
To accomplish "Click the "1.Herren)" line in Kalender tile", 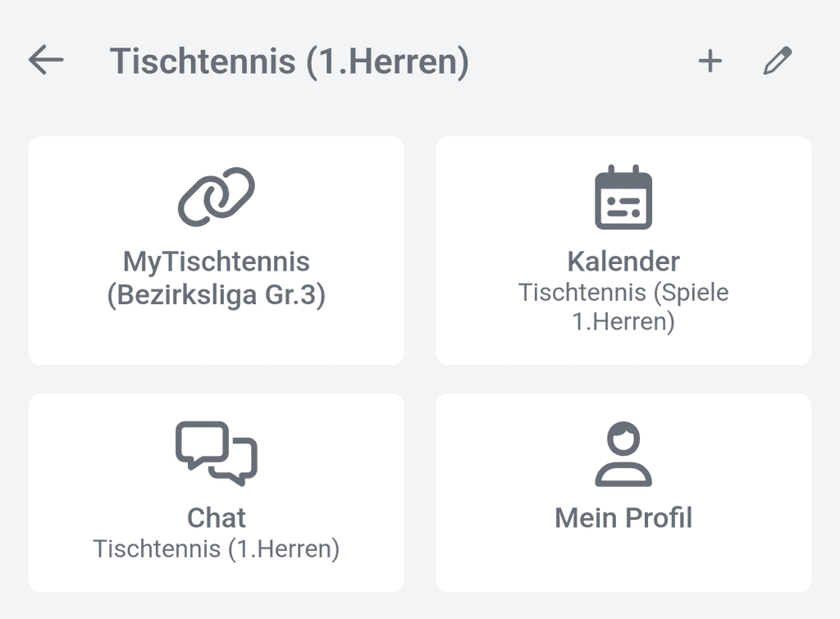I will pyautogui.click(x=623, y=322).
